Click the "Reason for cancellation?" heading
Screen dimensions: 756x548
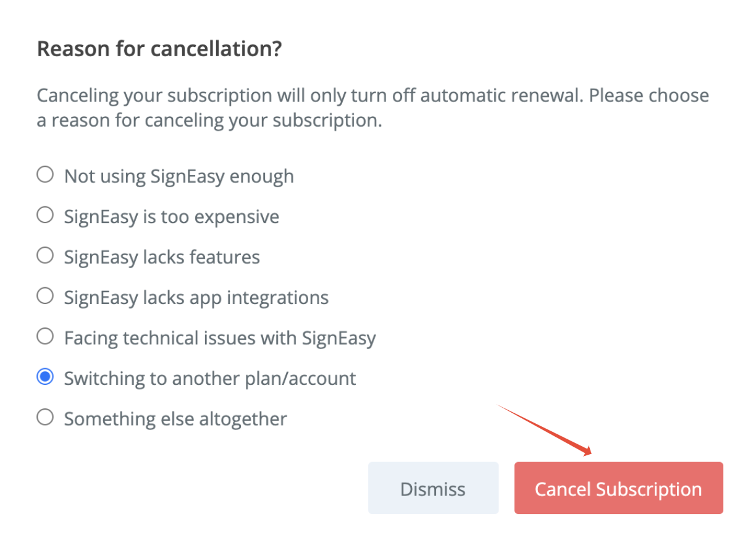(x=159, y=48)
